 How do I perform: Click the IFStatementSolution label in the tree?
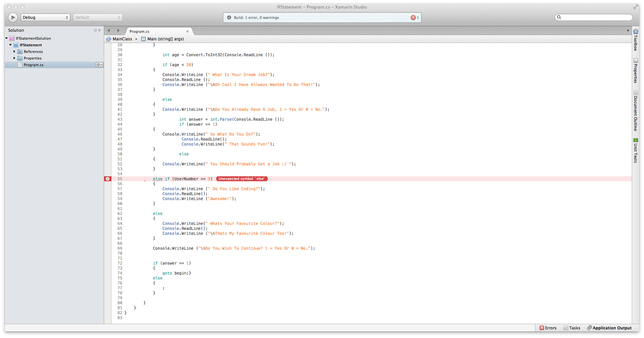(33, 38)
